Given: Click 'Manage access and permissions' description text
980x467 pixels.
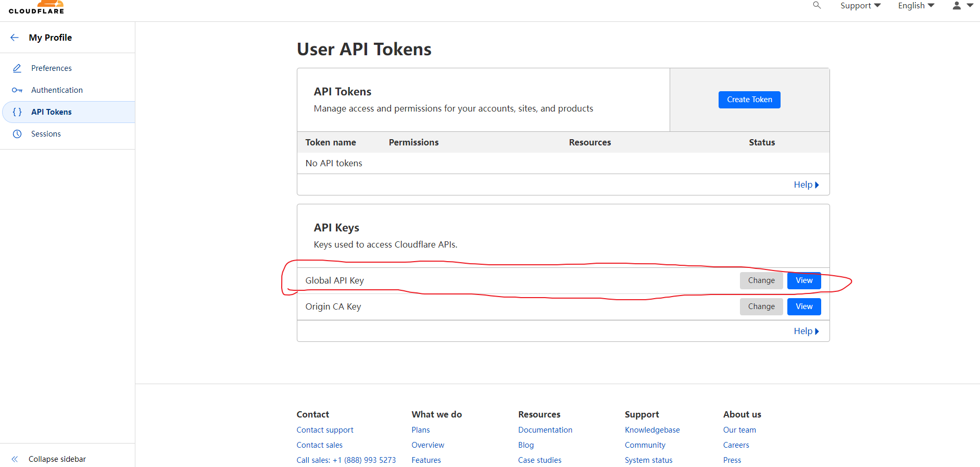Looking at the screenshot, I should pyautogui.click(x=454, y=108).
